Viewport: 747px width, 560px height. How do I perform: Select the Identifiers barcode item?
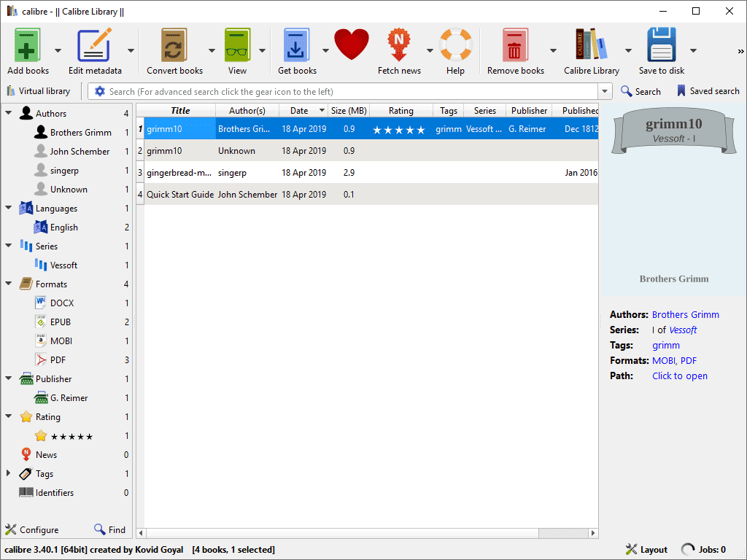(x=54, y=493)
